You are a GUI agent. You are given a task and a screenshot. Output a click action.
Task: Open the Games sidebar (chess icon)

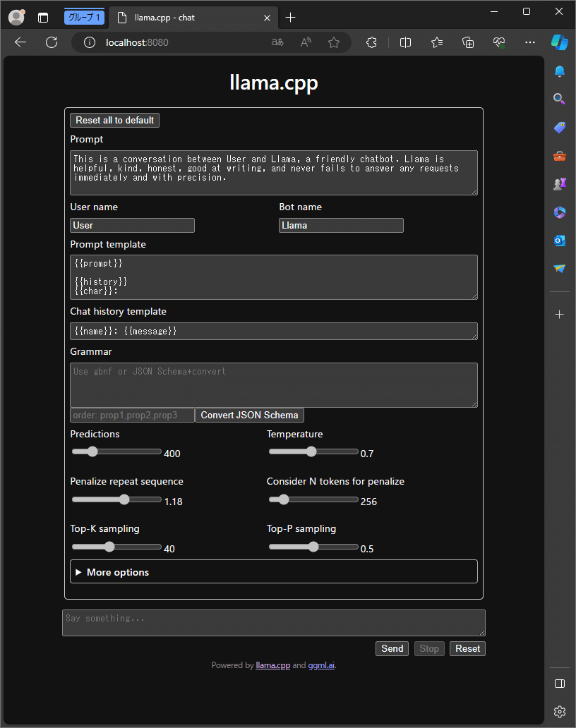pyautogui.click(x=559, y=183)
